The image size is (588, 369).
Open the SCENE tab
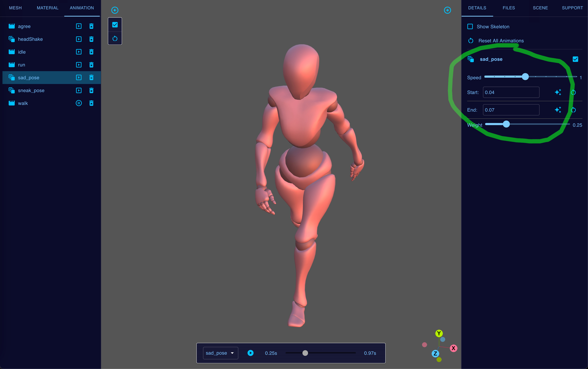[540, 8]
